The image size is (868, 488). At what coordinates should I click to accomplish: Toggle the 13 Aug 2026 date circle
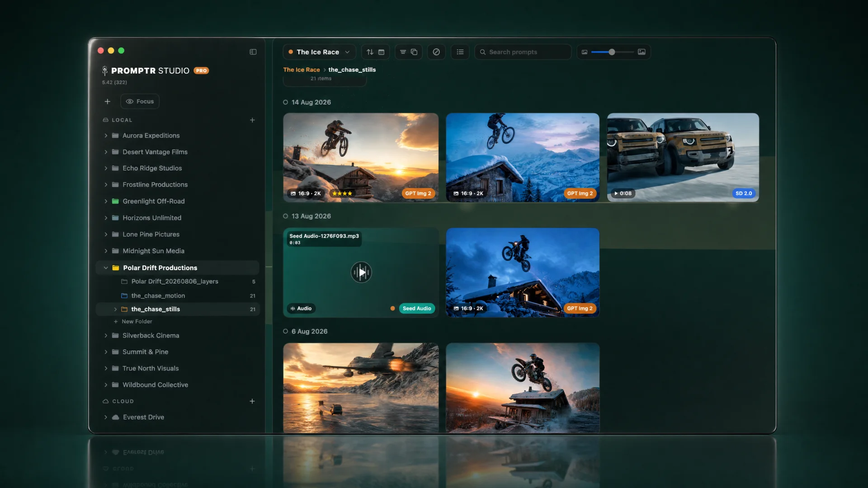pyautogui.click(x=286, y=216)
